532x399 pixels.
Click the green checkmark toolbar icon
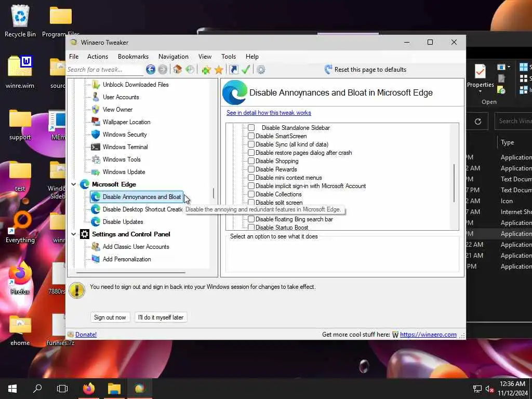point(246,70)
